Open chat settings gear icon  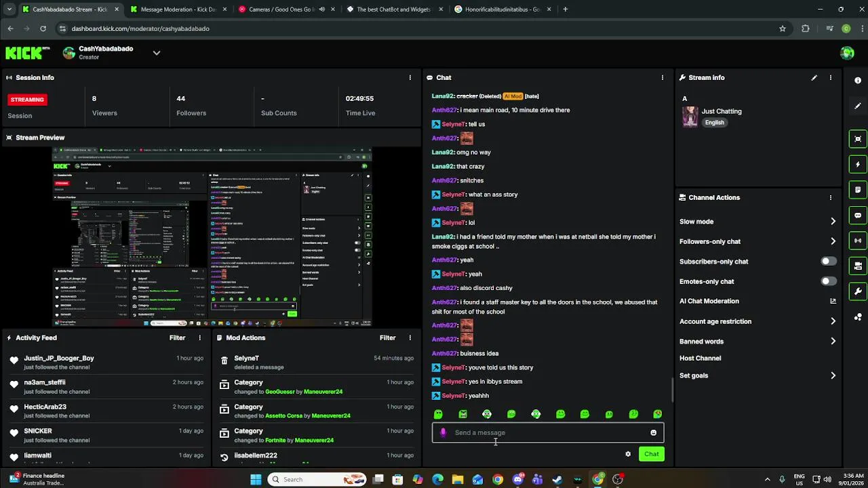point(628,454)
